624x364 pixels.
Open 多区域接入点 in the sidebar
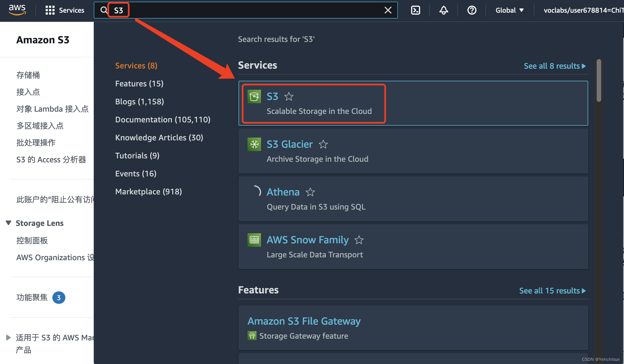tap(40, 126)
